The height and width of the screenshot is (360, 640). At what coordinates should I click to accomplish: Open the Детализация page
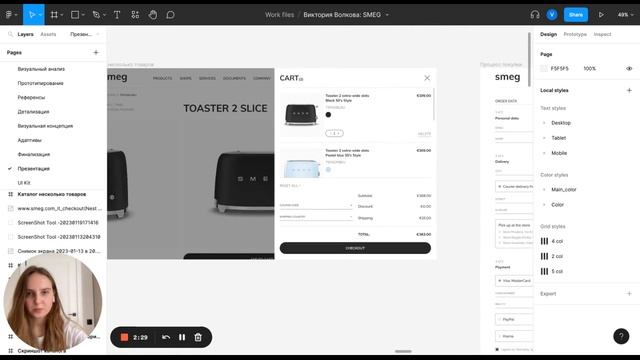pyautogui.click(x=33, y=112)
